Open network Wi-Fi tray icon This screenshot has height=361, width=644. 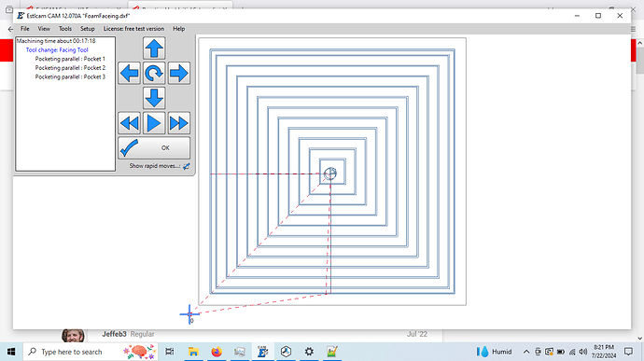(572, 352)
